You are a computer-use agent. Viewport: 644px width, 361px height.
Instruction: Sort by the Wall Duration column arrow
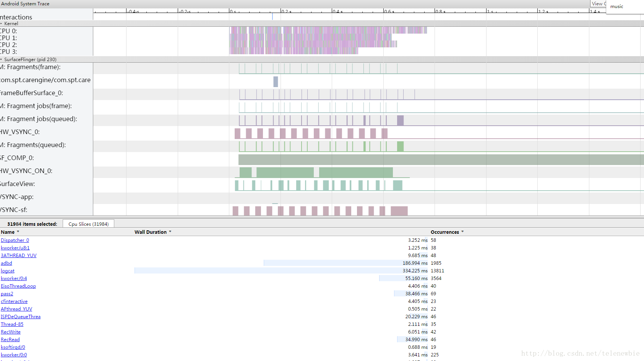170,232
